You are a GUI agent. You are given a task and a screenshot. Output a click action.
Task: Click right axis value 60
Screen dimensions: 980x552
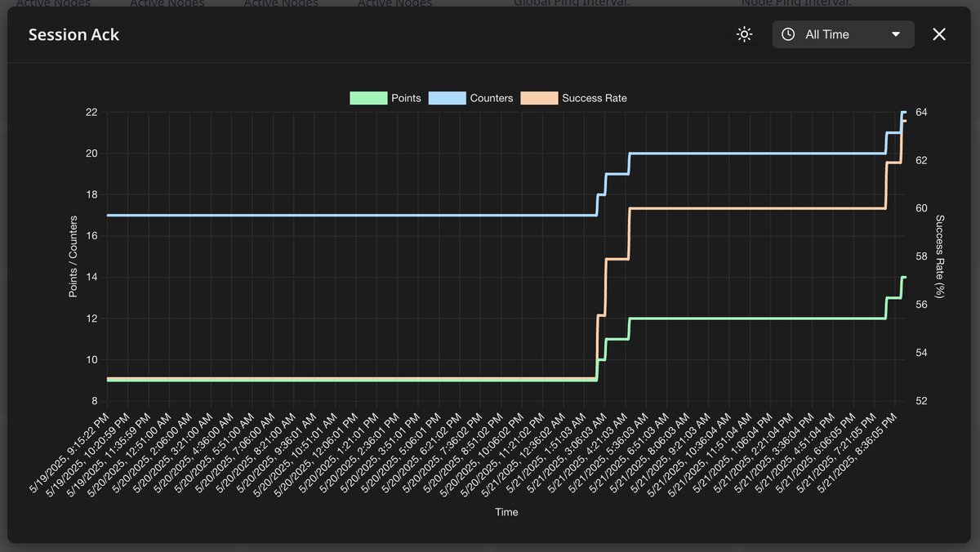tap(920, 208)
